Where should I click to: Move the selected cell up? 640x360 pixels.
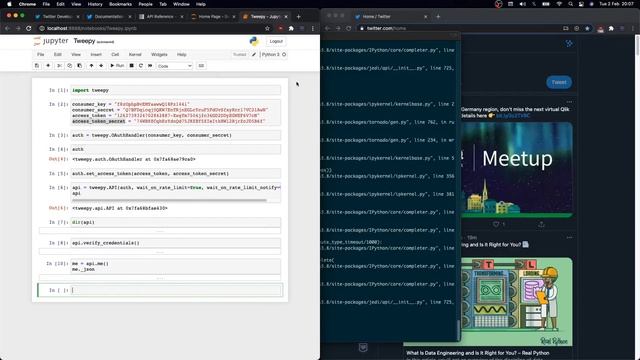(91, 66)
